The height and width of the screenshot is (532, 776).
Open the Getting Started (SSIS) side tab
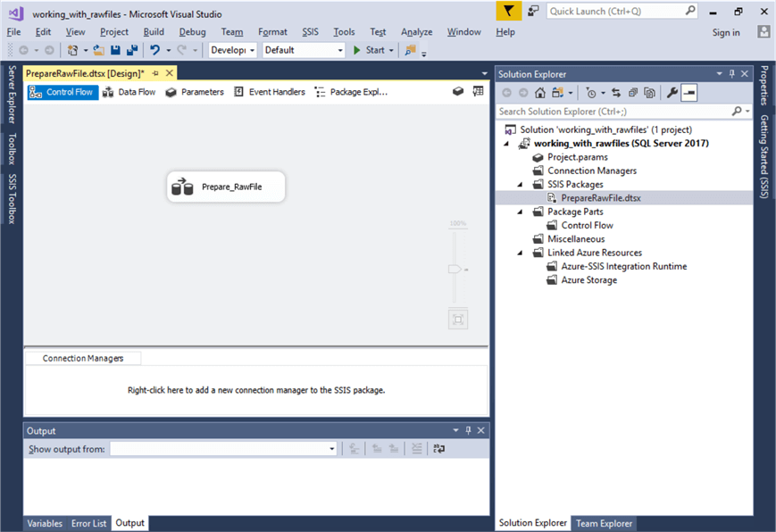click(764, 156)
